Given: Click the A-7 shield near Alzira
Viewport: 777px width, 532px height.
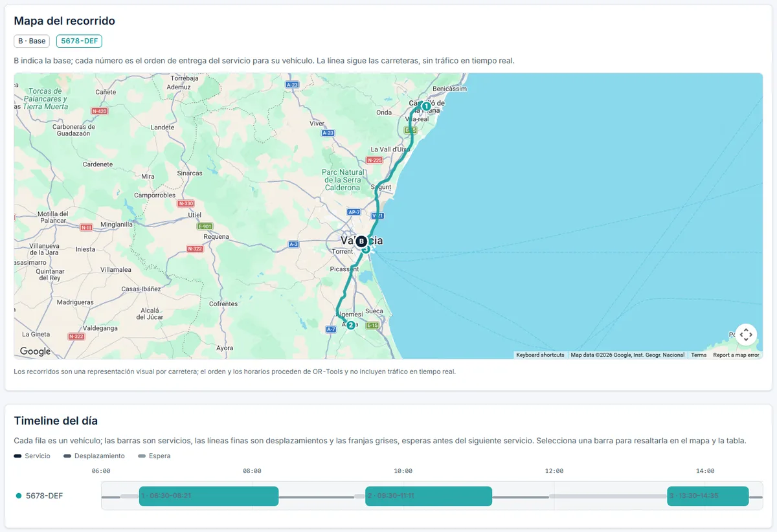Looking at the screenshot, I should click(x=331, y=329).
